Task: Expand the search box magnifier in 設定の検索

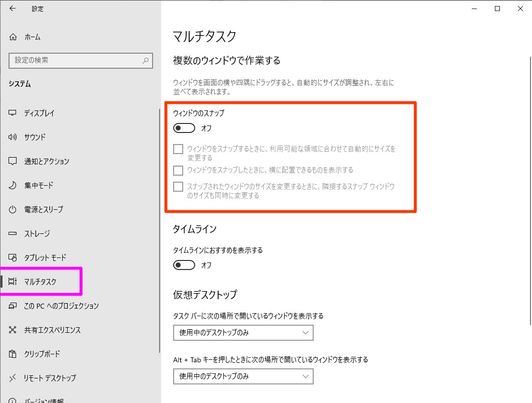Action: [145, 60]
